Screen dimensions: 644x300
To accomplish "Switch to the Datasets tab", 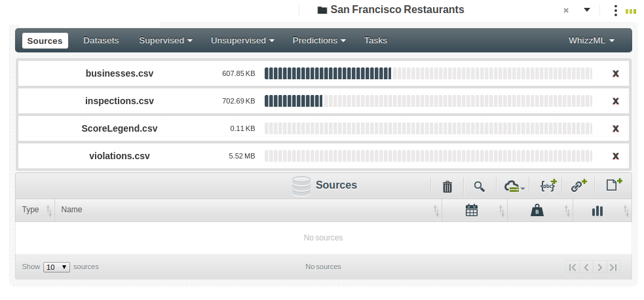I will click(101, 41).
